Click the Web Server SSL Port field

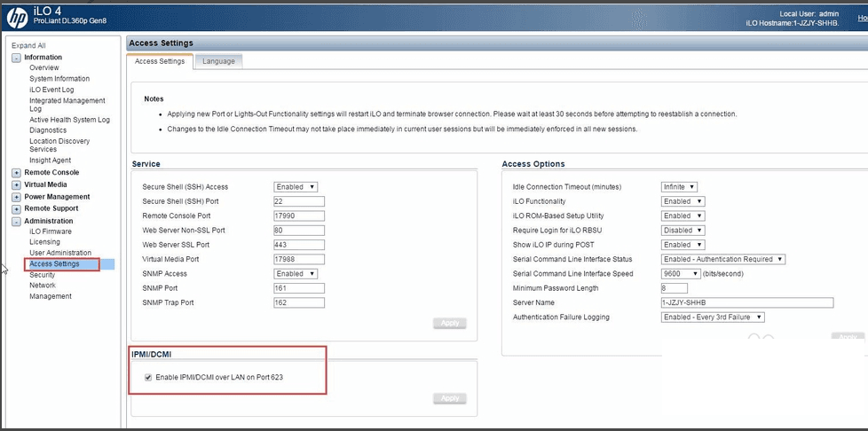(299, 245)
